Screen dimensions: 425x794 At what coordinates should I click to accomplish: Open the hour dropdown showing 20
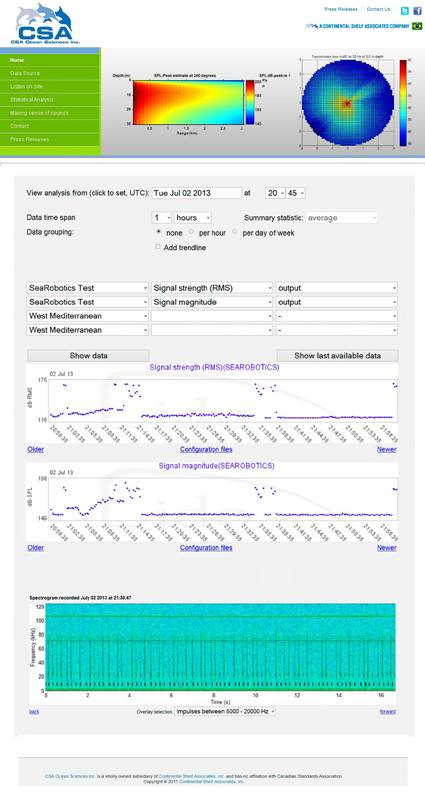pyautogui.click(x=274, y=193)
